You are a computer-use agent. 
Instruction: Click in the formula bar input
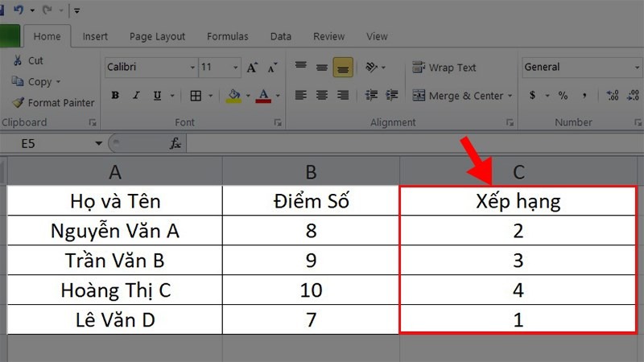(415, 144)
